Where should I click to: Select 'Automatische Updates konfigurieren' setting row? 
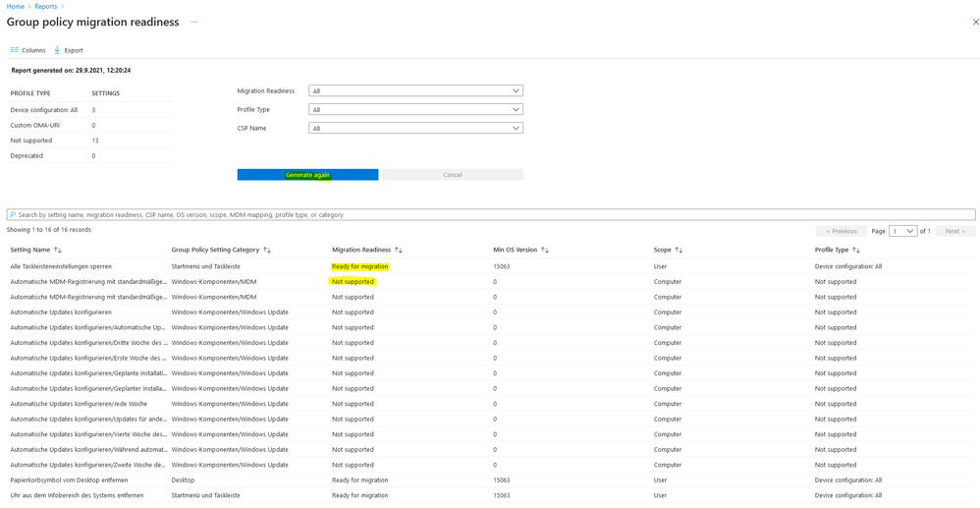coord(490,312)
